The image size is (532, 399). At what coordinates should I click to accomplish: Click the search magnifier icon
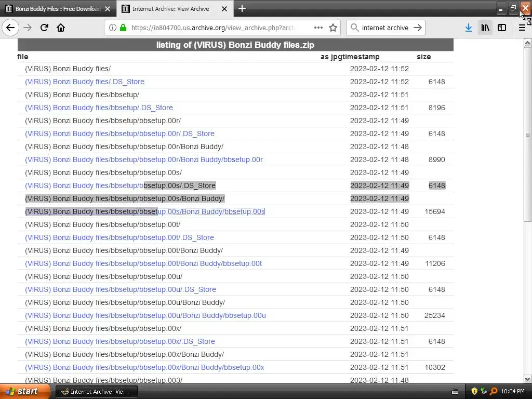[x=354, y=28]
